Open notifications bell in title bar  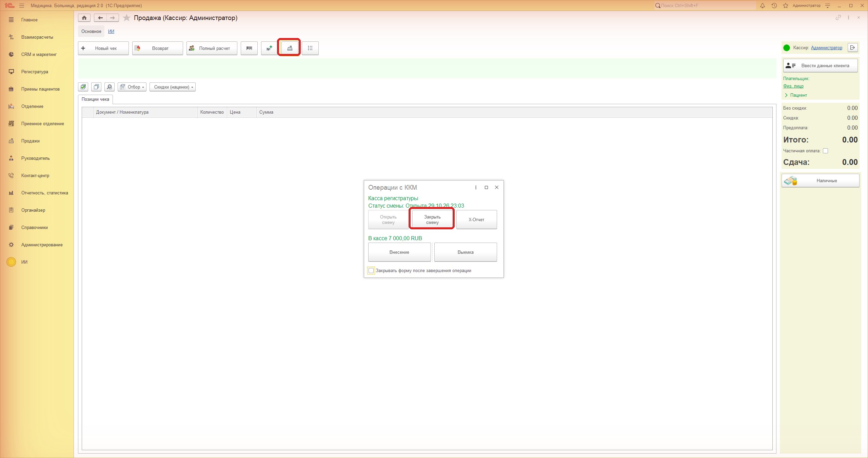[x=763, y=5]
